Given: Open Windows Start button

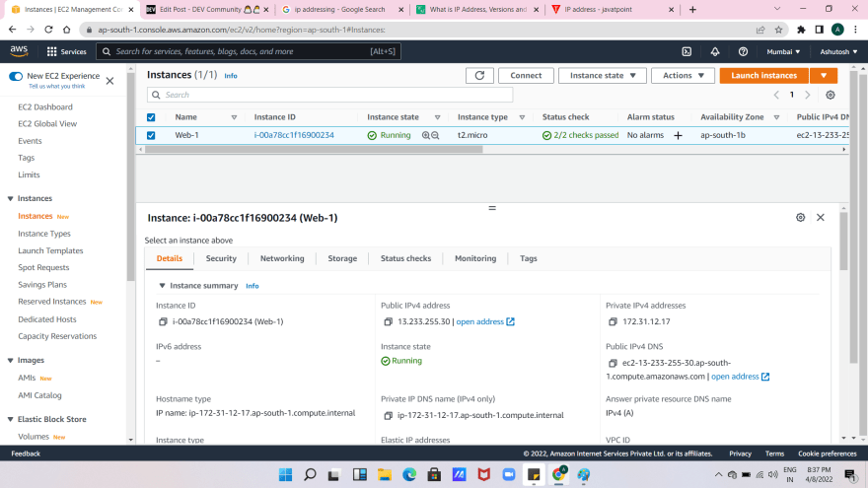Looking at the screenshot, I should tap(285, 475).
